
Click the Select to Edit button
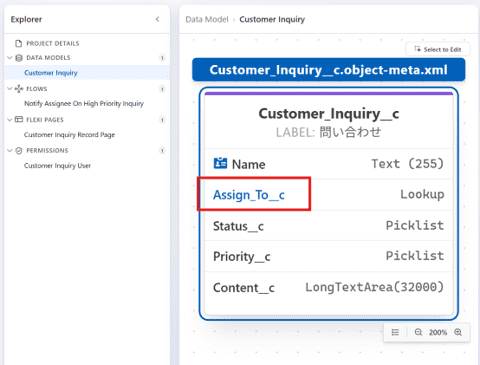(x=438, y=49)
